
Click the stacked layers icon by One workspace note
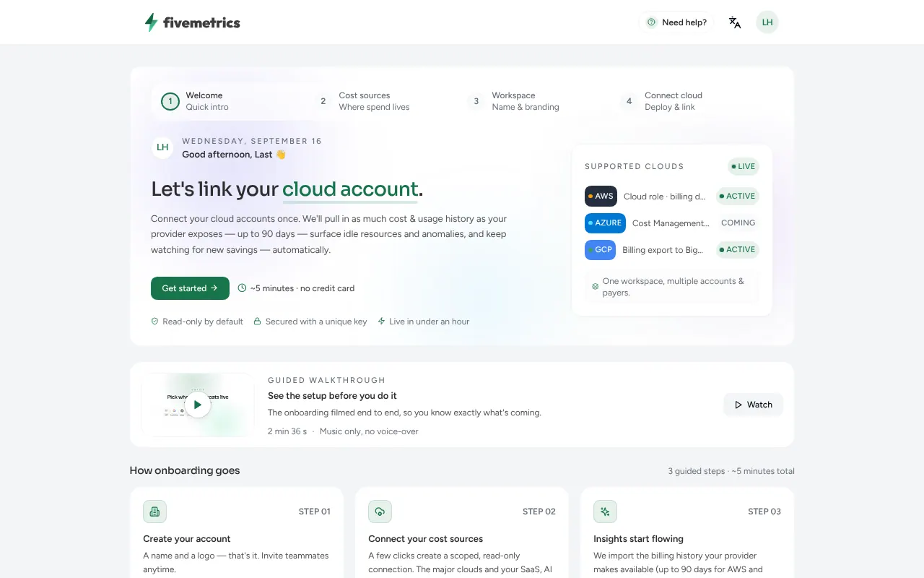(x=596, y=287)
